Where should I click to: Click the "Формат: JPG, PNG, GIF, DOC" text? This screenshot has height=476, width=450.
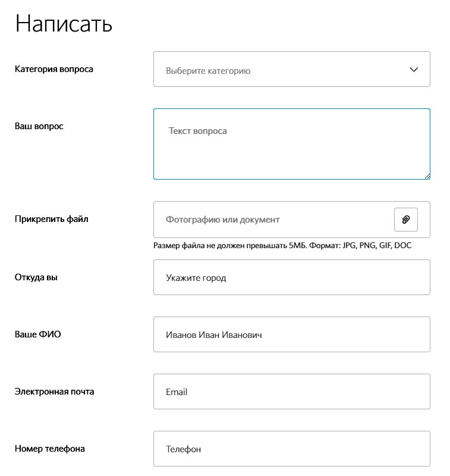click(360, 245)
